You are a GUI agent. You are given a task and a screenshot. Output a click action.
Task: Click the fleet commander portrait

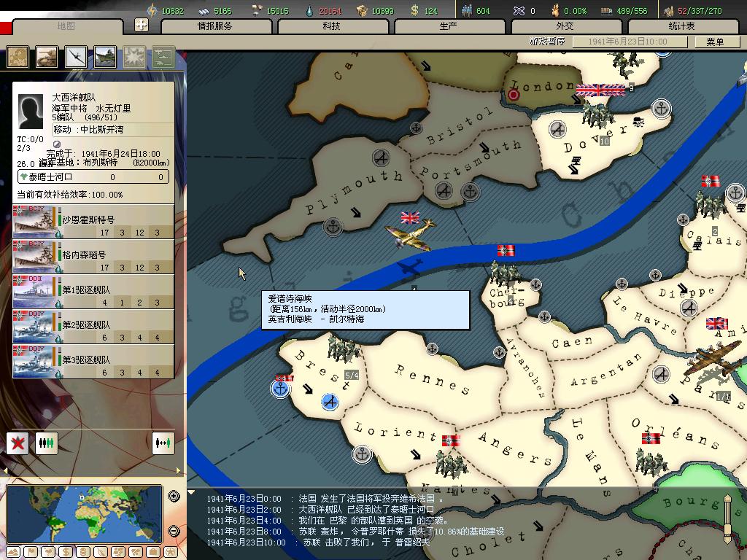click(x=30, y=112)
